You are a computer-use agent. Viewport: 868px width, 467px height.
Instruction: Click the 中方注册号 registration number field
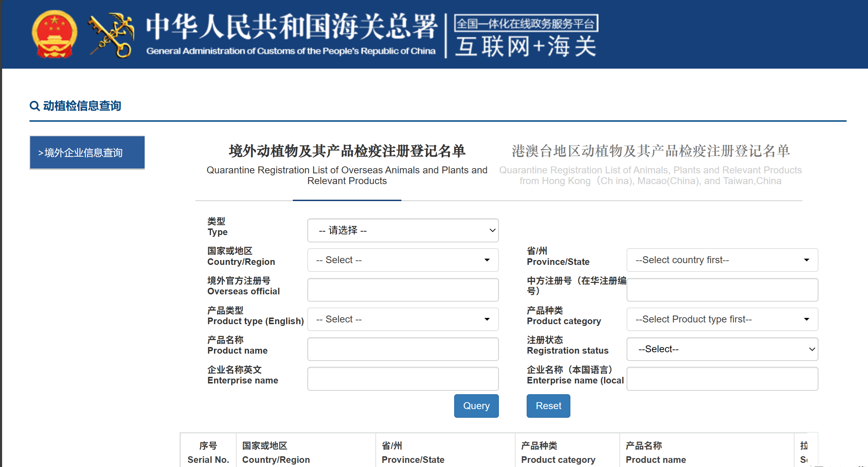[722, 290]
